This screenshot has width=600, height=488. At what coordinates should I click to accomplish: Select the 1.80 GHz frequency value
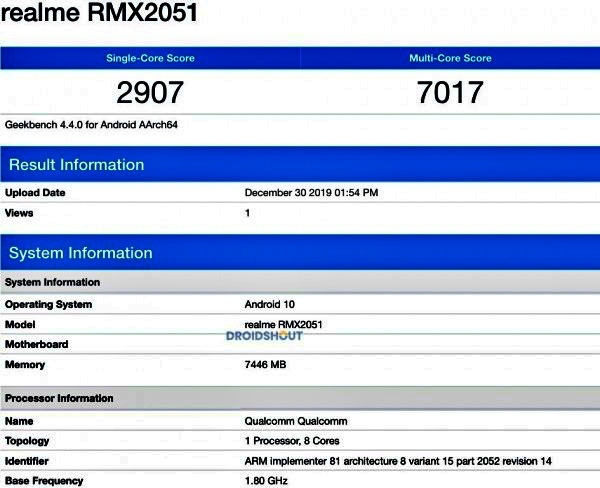point(266,481)
